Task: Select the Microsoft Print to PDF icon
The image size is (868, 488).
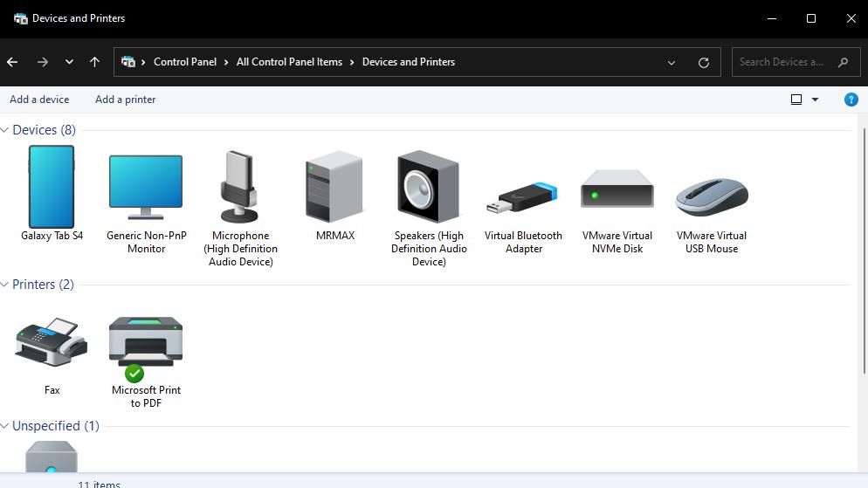Action: click(146, 348)
